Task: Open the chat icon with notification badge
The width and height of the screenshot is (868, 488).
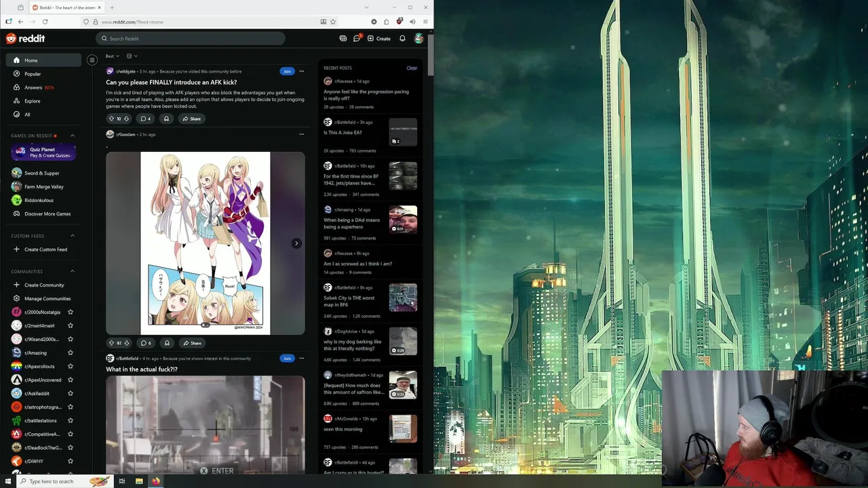Action: 357,39
